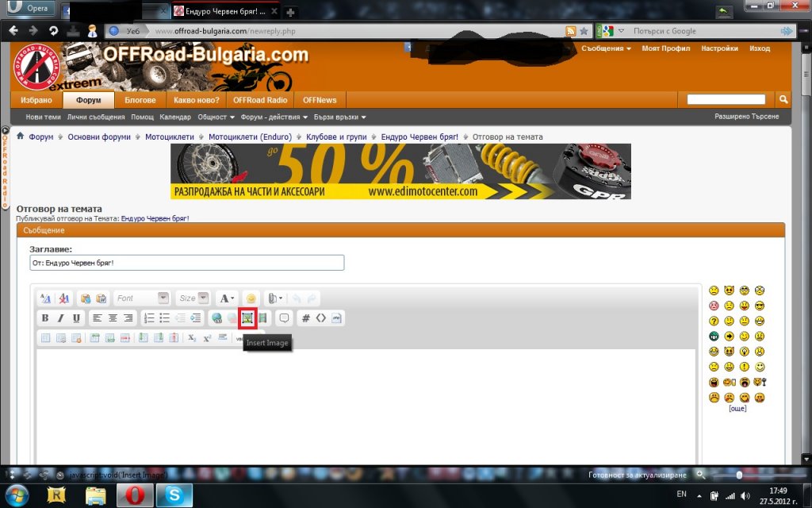Image resolution: width=812 pixels, height=508 pixels.
Task: Align text right in the editor
Action: point(128,317)
